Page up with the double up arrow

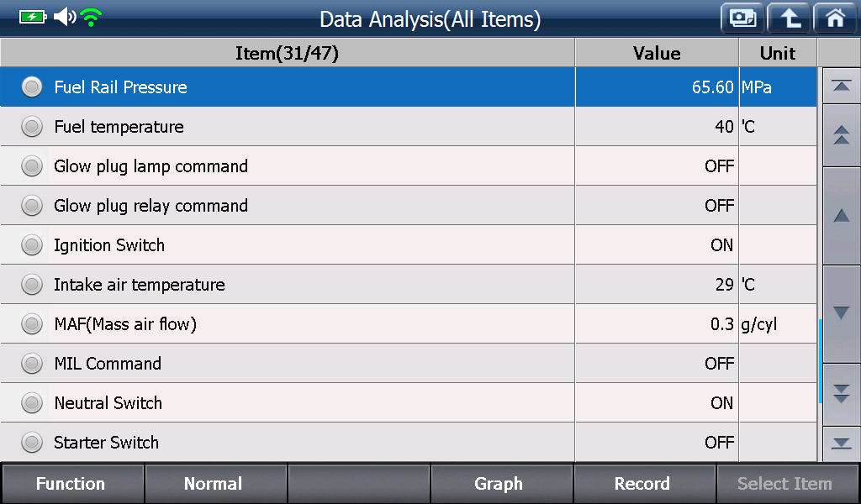[x=841, y=135]
